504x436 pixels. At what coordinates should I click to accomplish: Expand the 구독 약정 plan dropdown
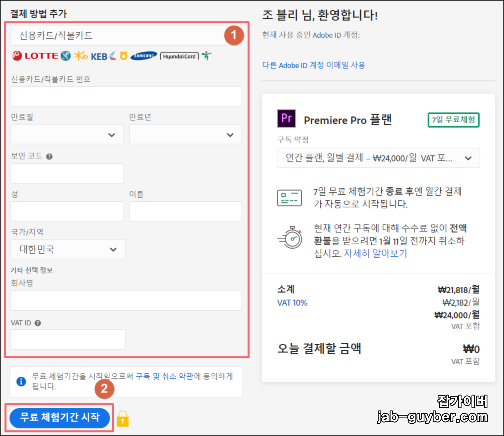[378, 158]
